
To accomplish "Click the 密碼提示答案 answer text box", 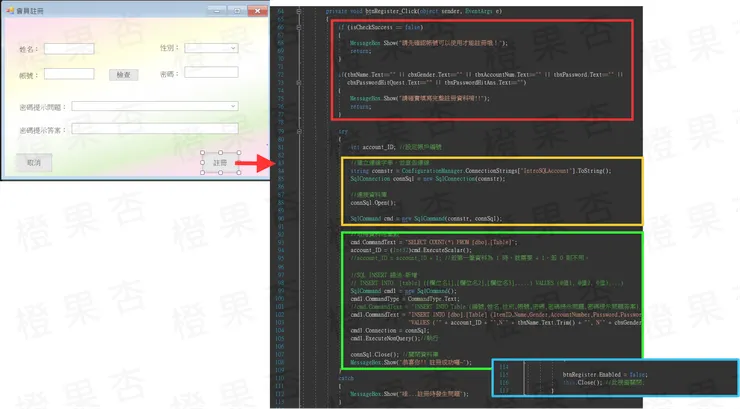I will pos(155,129).
